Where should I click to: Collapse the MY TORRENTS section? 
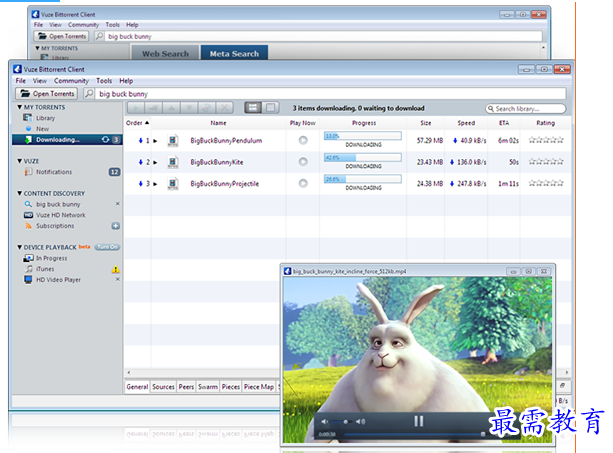[x=19, y=107]
